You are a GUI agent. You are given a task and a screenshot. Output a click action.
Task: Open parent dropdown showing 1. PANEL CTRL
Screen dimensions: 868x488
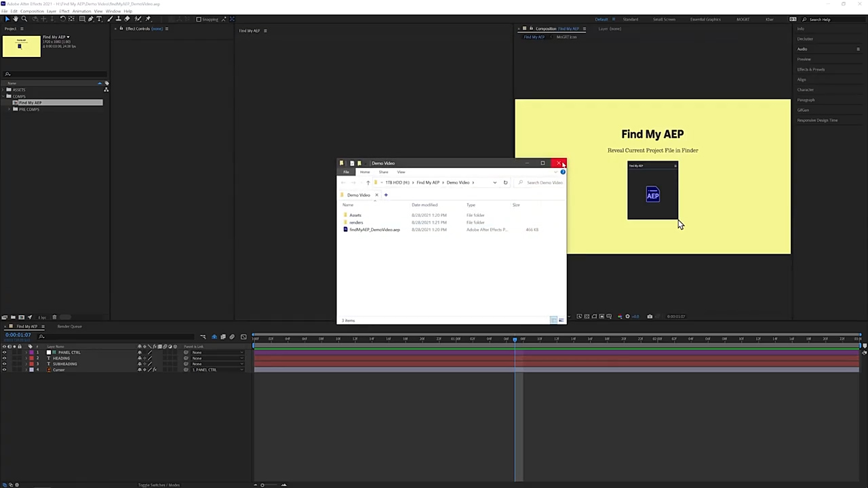218,369
